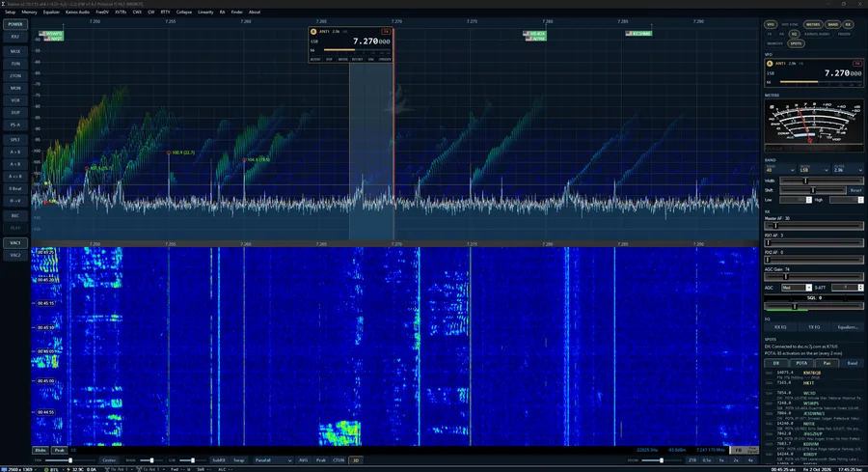
Task: Click the Peak button beside Blobs
Action: (59, 451)
